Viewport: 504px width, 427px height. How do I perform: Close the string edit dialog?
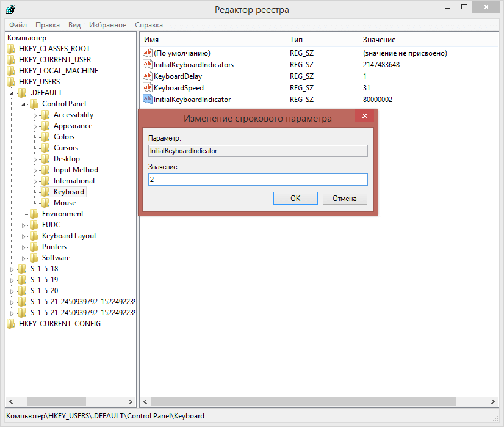pos(364,116)
